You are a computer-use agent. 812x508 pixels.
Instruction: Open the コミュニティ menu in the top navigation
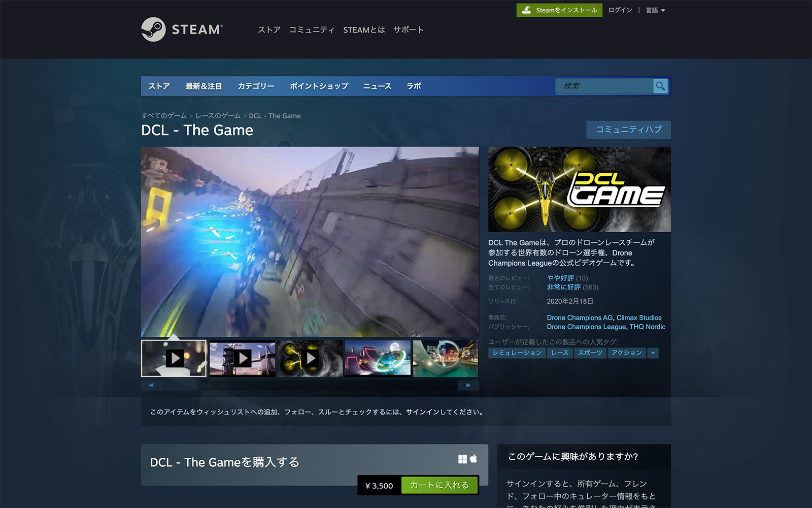(312, 30)
